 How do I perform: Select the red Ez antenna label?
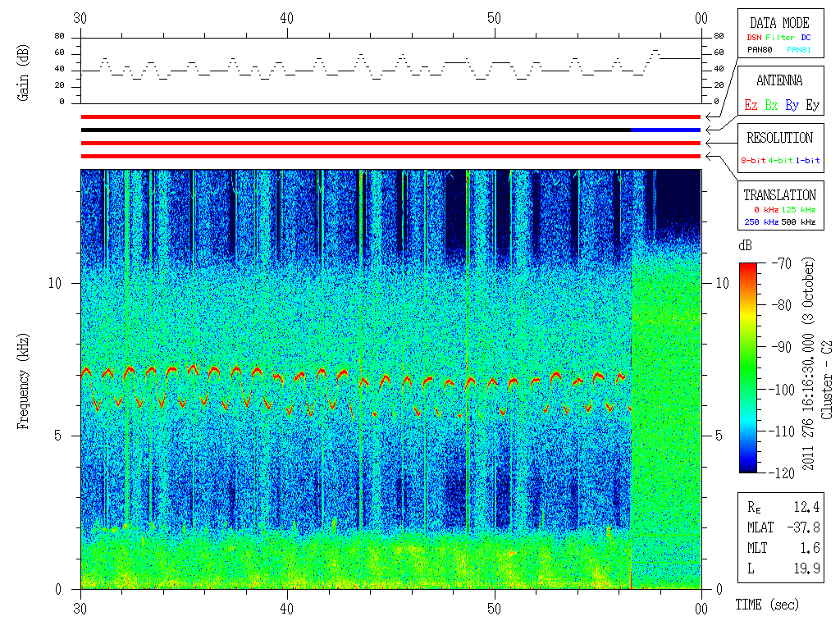click(751, 105)
